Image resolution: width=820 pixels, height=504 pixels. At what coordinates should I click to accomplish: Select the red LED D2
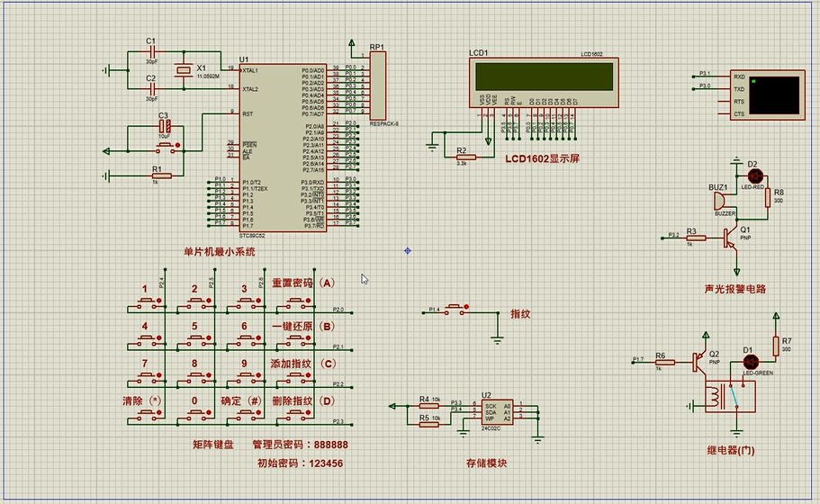[x=754, y=175]
